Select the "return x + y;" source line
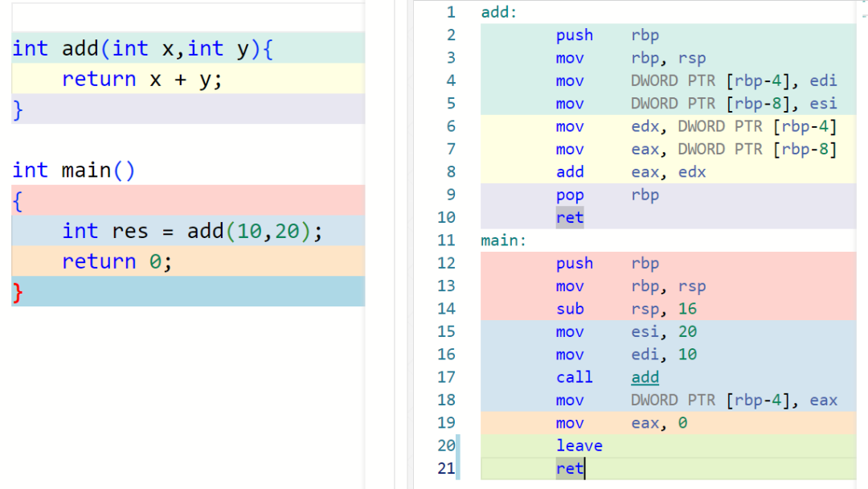This screenshot has width=868, height=489. (141, 79)
